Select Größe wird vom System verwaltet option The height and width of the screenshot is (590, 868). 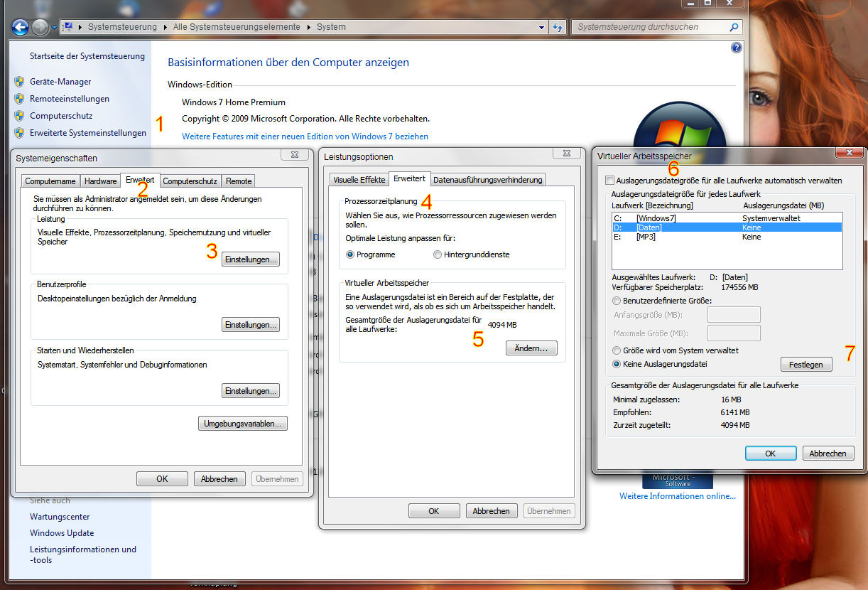617,350
